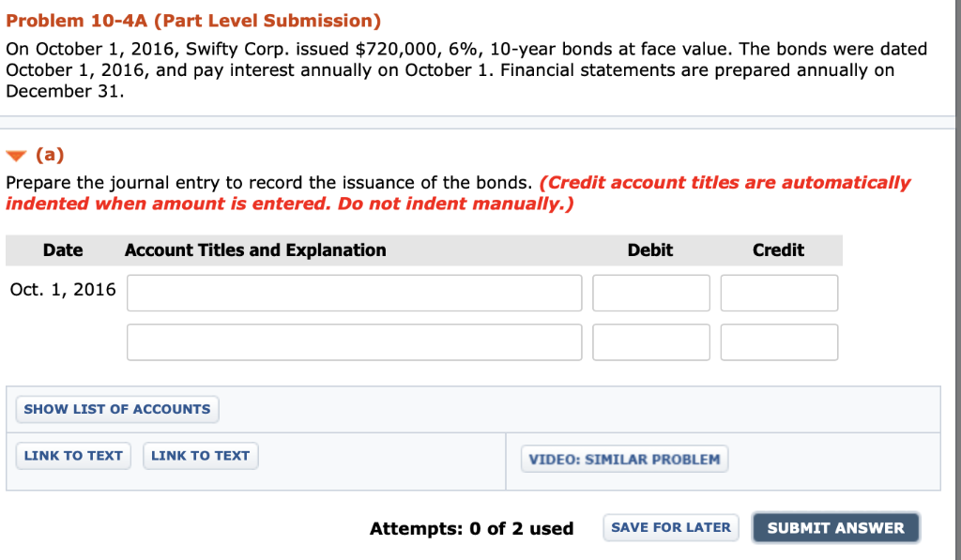This screenshot has width=961, height=560.
Task: Click the Attempts: 0 of 2 used text
Action: point(472,528)
